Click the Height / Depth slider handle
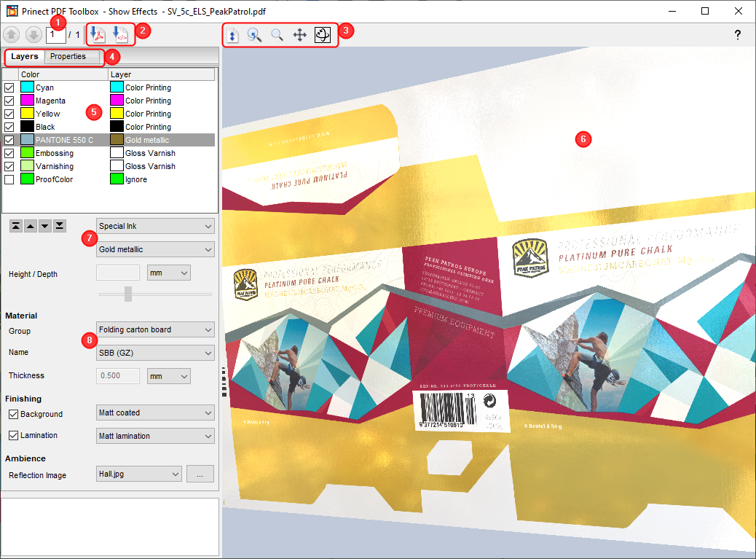The width and height of the screenshot is (756, 559). [128, 294]
